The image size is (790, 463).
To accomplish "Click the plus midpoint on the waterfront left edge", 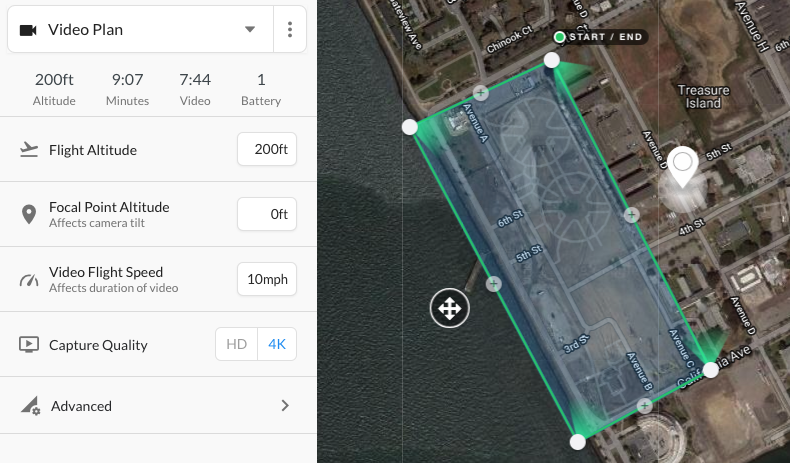I will click(494, 284).
